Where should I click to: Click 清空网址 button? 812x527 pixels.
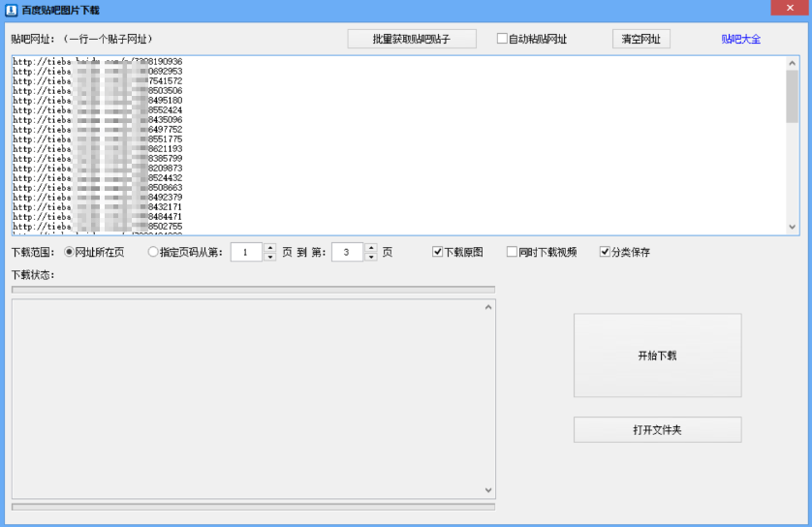pyautogui.click(x=641, y=39)
